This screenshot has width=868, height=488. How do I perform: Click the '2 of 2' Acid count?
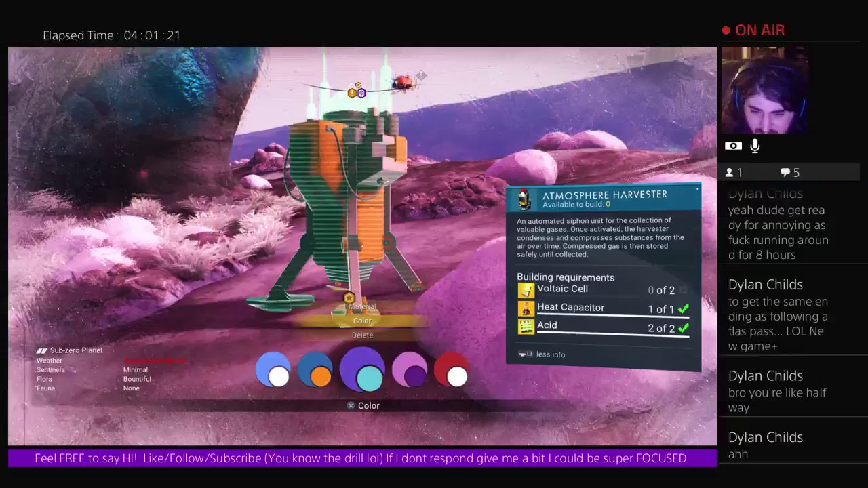661,328
